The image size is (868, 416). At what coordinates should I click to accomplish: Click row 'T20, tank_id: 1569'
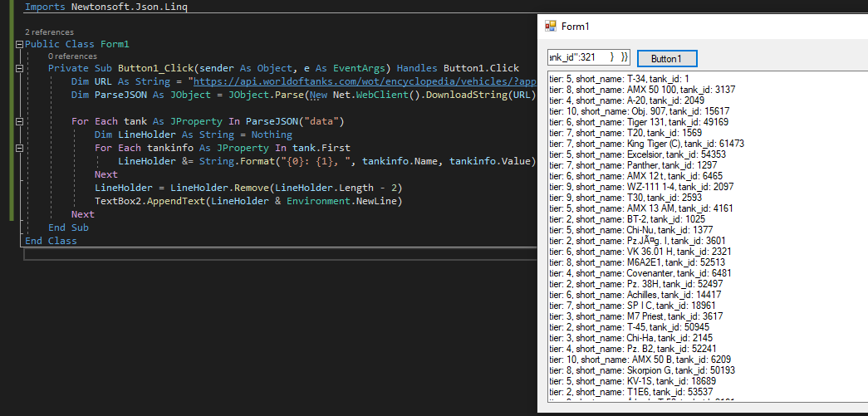tap(625, 133)
